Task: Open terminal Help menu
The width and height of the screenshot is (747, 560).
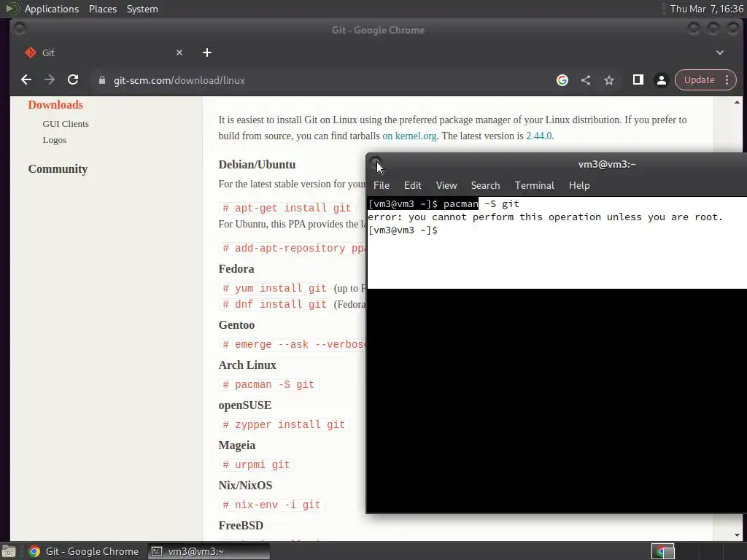Action: pyautogui.click(x=578, y=185)
